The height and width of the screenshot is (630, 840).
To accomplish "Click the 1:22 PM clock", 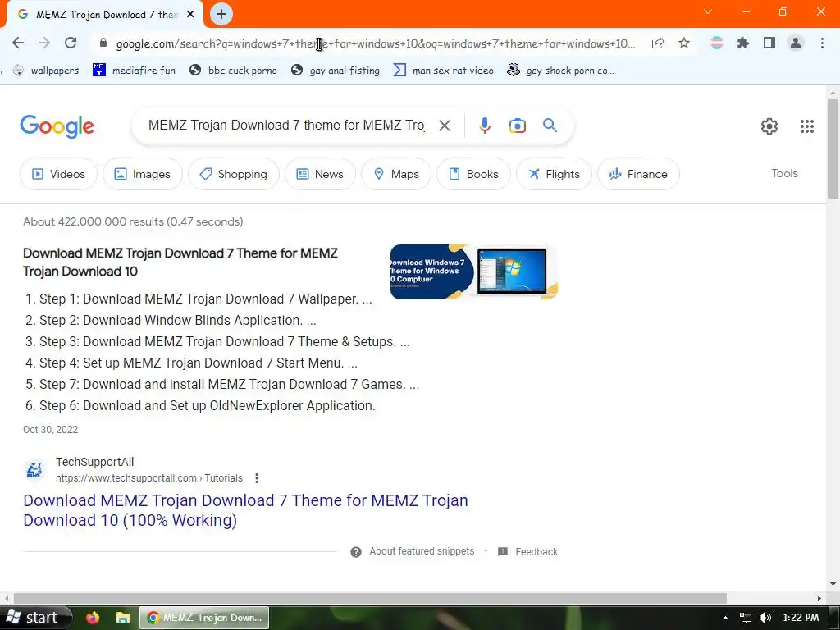I will pyautogui.click(x=801, y=617).
